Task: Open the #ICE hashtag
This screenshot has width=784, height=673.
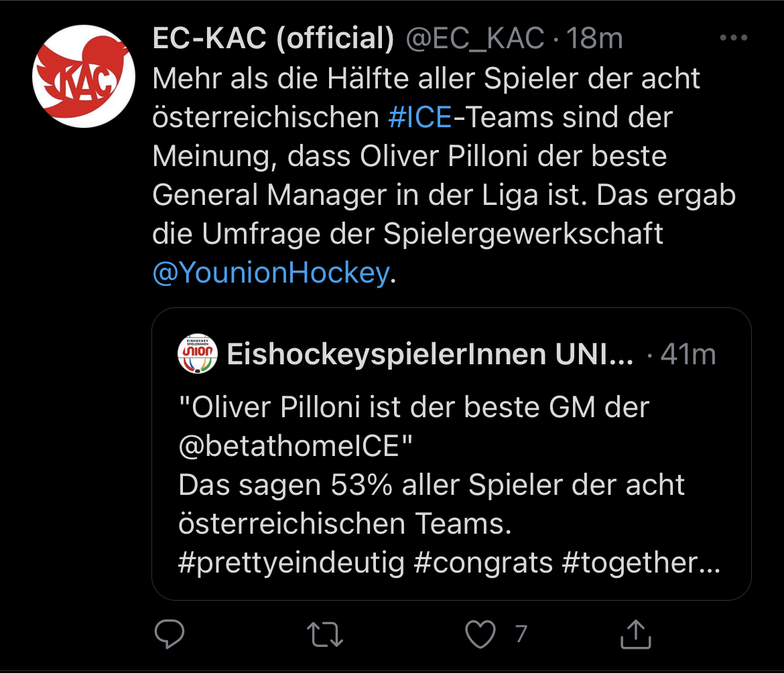Action: click(420, 117)
